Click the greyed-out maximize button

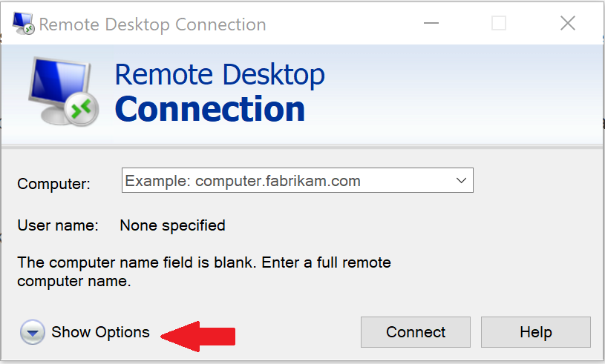coord(499,24)
